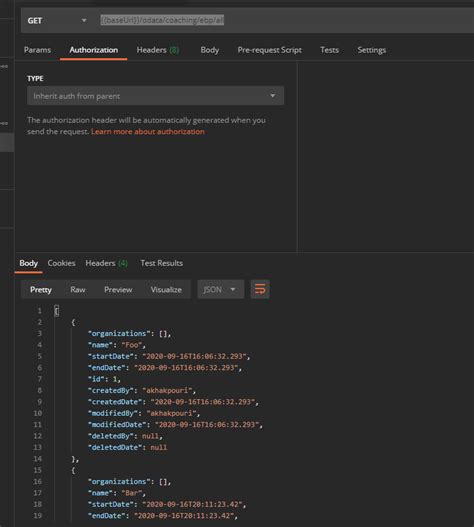Viewport: 474px width, 527px height.
Task: Click the modifiedBy "akhakpouri" value
Action: [x=171, y=413]
